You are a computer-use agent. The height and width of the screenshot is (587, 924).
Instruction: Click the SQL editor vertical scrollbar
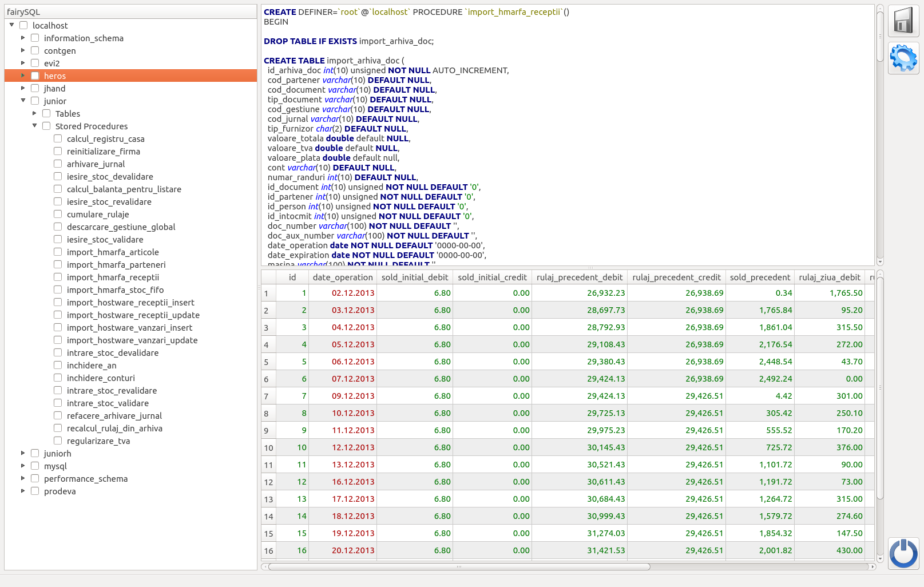[x=880, y=36]
